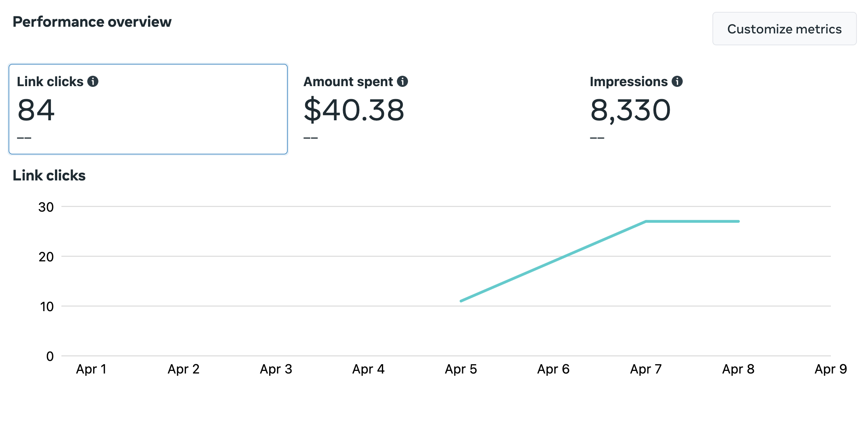The width and height of the screenshot is (868, 424).
Task: Click the Performance overview heading
Action: pyautogui.click(x=92, y=22)
